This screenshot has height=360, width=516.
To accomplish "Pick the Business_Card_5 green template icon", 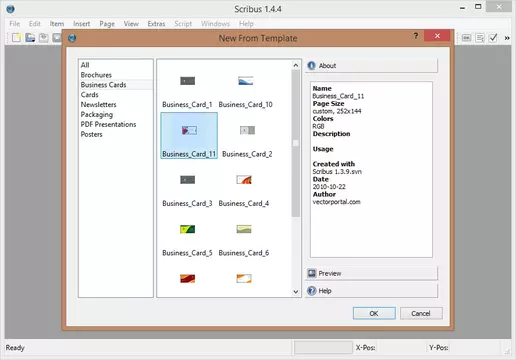I will (x=188, y=229).
